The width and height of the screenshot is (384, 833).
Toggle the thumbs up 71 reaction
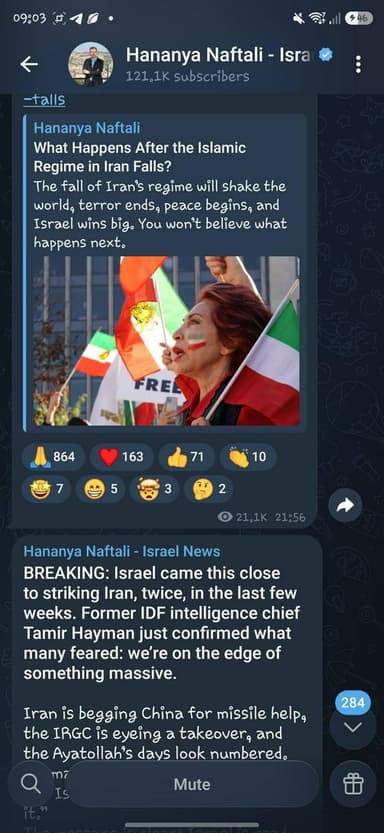click(186, 456)
